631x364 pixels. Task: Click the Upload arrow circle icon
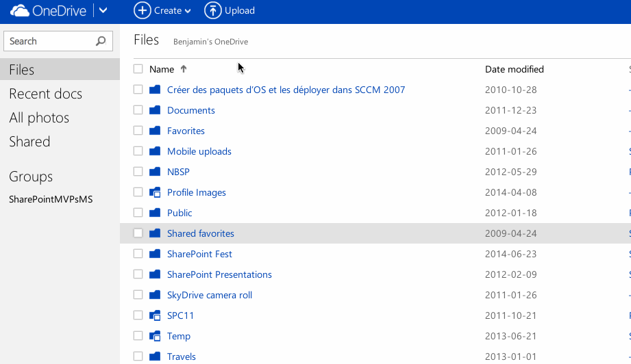(213, 10)
